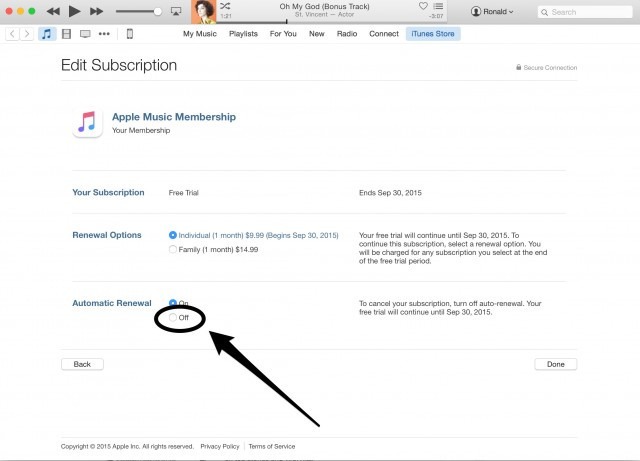Open more media types ellipsis menu

(104, 34)
